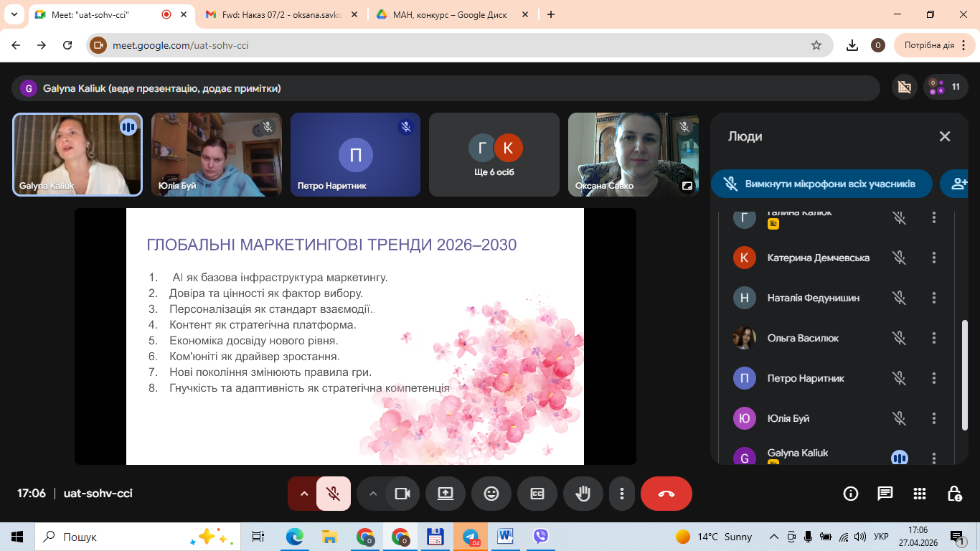The width and height of the screenshot is (980, 551).
Task: Open File Explorer from taskbar
Action: (330, 537)
